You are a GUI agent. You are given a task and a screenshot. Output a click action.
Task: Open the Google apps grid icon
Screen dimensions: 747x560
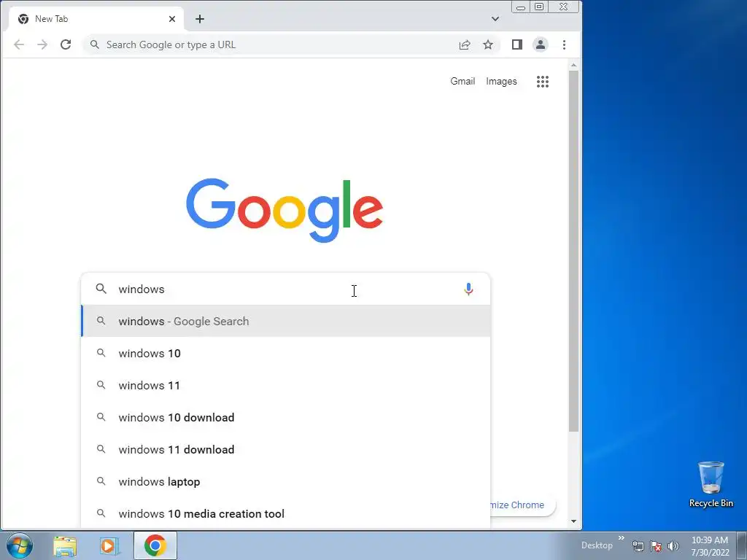click(x=543, y=82)
